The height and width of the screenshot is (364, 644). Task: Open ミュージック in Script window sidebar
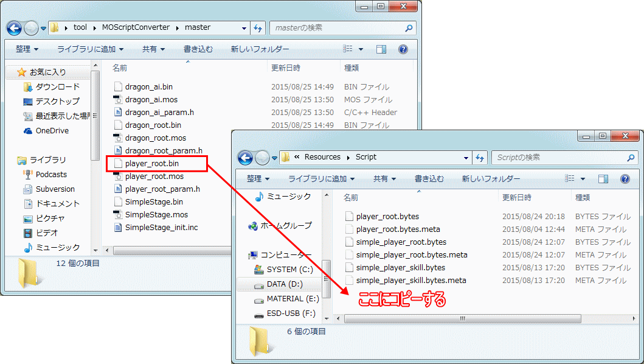[283, 197]
